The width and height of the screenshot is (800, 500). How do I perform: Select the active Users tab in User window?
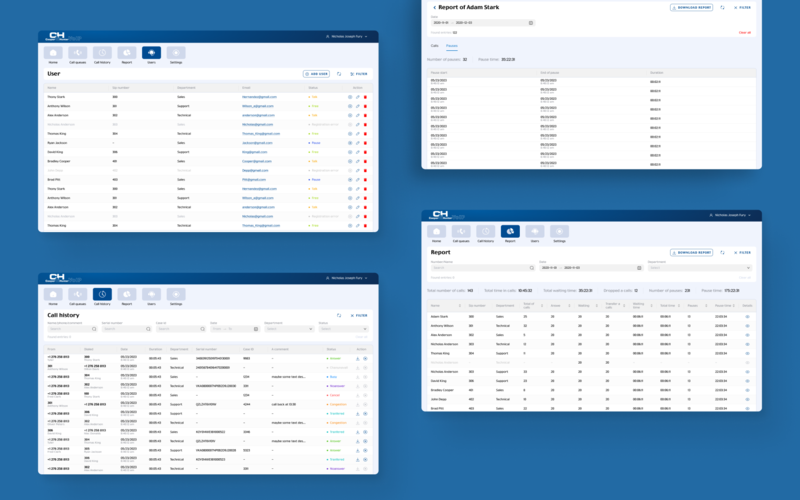[x=152, y=53]
